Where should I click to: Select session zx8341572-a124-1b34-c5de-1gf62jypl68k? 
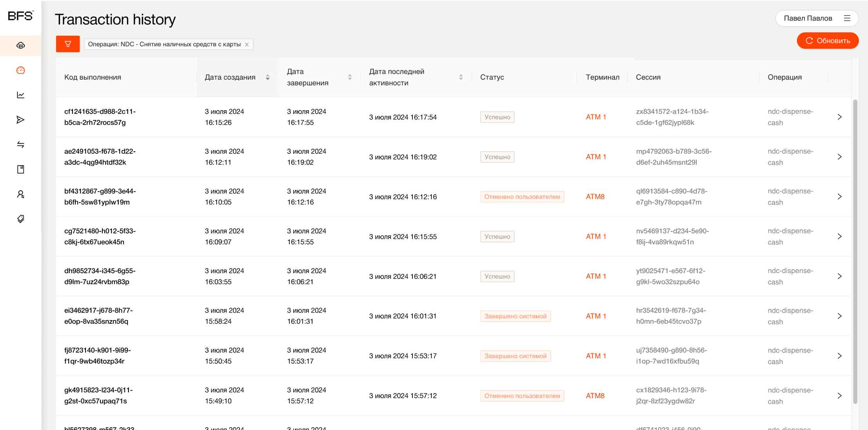[672, 117]
